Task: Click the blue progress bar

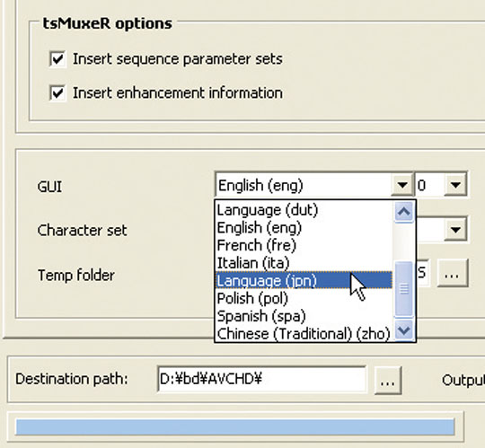Action: coord(235,427)
